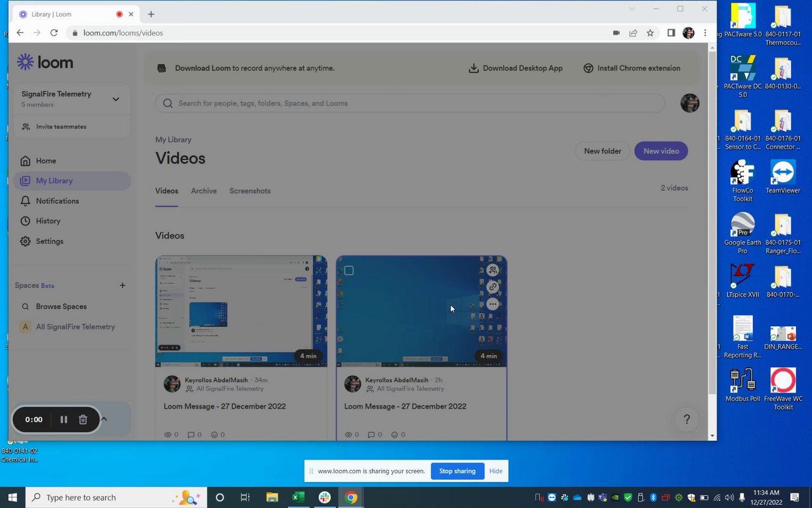The height and width of the screenshot is (508, 812).
Task: Reload the Loom page
Action: [x=54, y=33]
